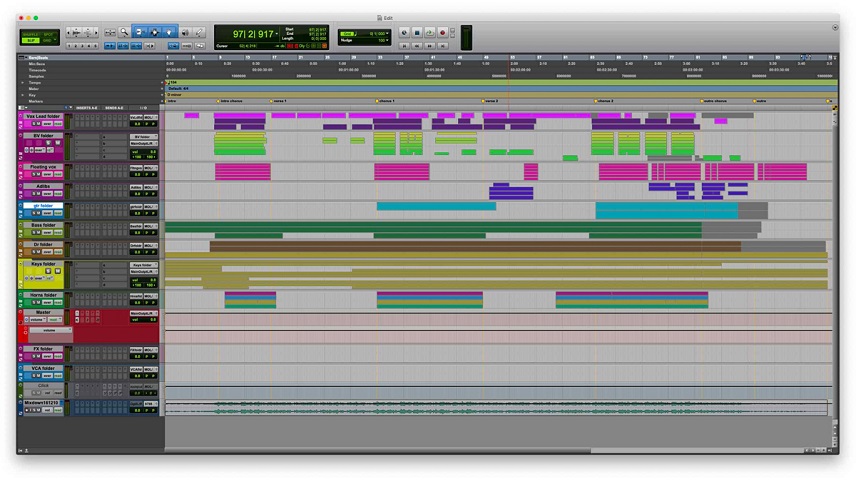Image resolution: width=856 pixels, height=482 pixels.
Task: Enable Shuffle edit mode
Action: (x=31, y=34)
